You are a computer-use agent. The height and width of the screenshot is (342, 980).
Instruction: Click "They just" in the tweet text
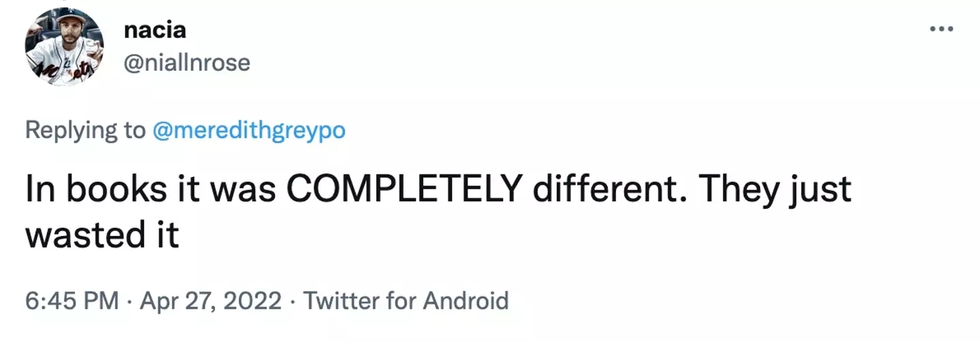(x=786, y=190)
